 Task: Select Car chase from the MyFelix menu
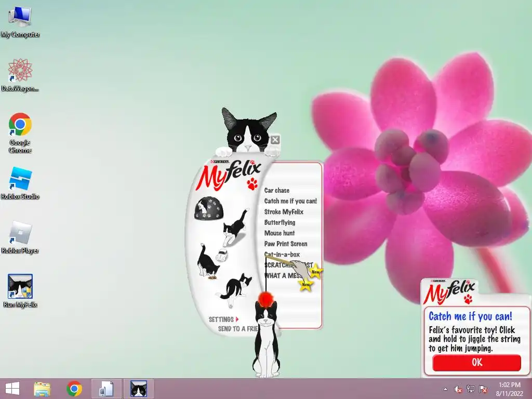tap(276, 190)
